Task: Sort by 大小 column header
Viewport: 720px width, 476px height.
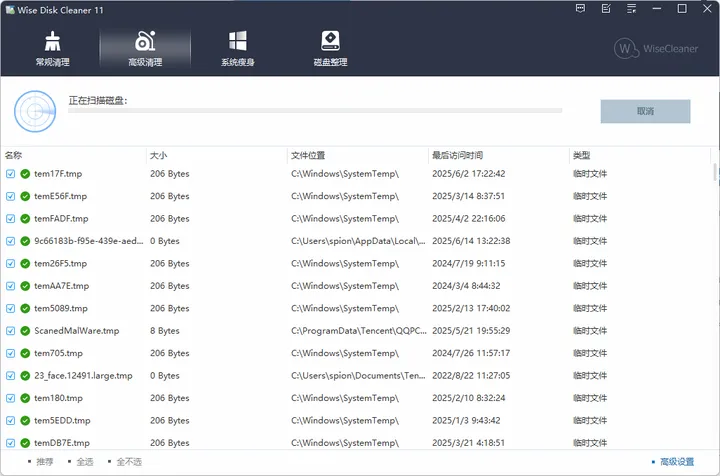Action: point(217,155)
